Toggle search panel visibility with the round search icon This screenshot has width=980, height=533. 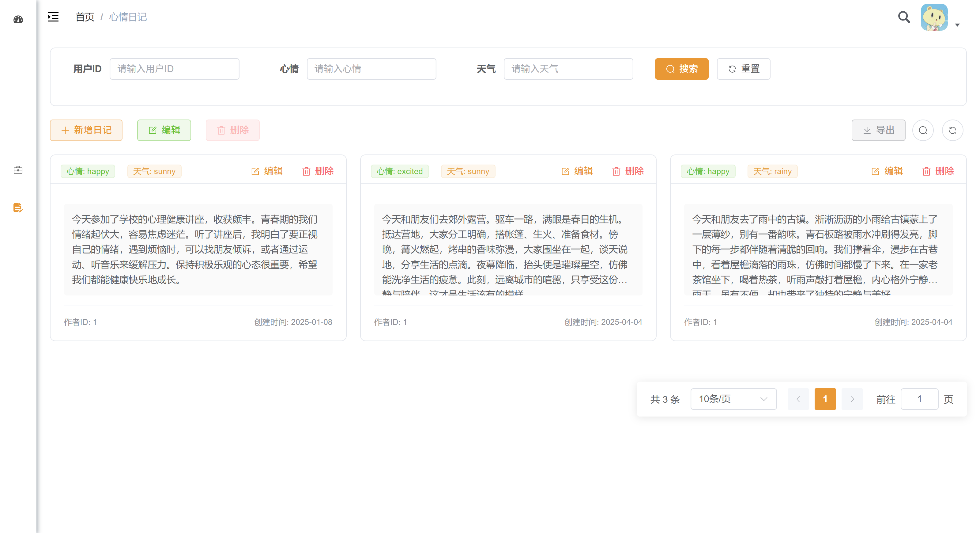923,131
